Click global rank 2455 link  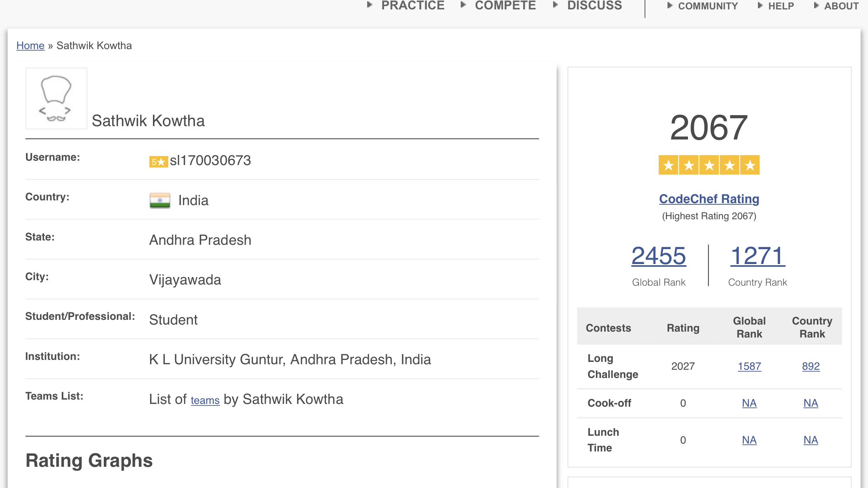coord(658,256)
